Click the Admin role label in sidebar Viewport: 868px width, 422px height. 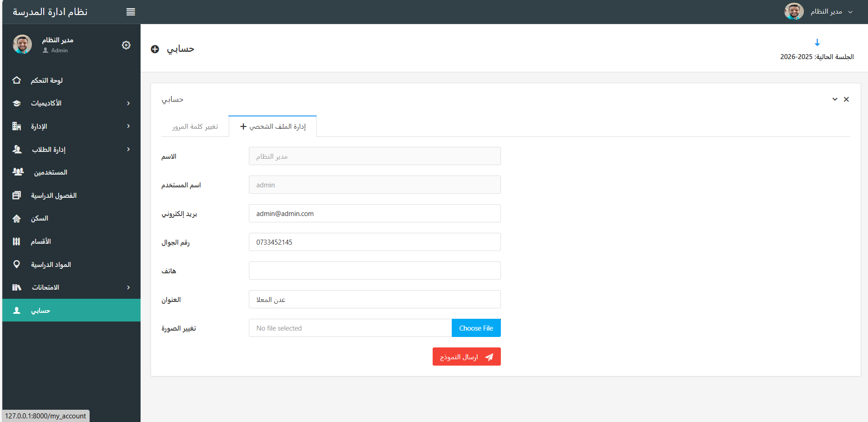tap(59, 50)
